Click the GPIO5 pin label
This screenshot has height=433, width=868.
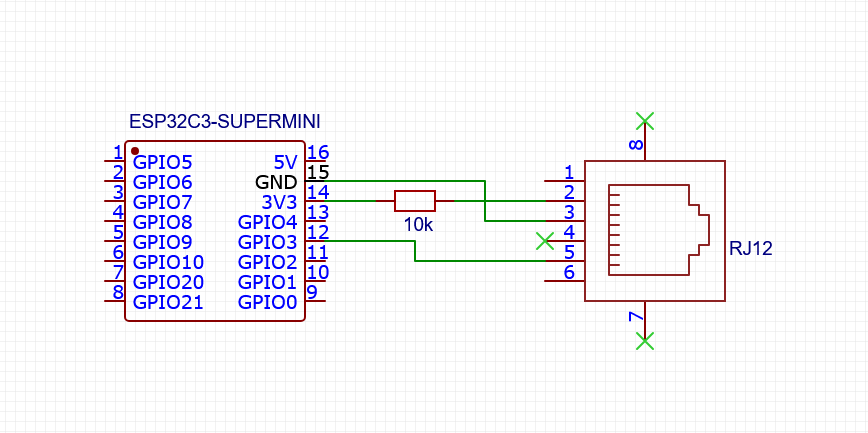click(x=163, y=162)
